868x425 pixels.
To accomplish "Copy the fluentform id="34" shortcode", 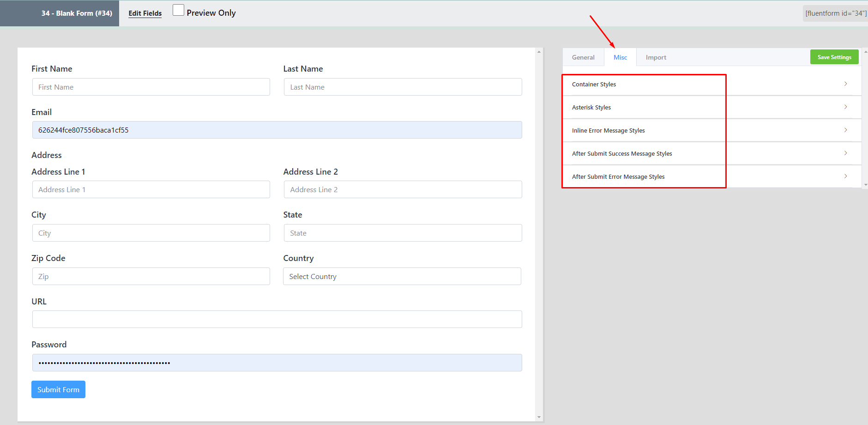I will (836, 13).
